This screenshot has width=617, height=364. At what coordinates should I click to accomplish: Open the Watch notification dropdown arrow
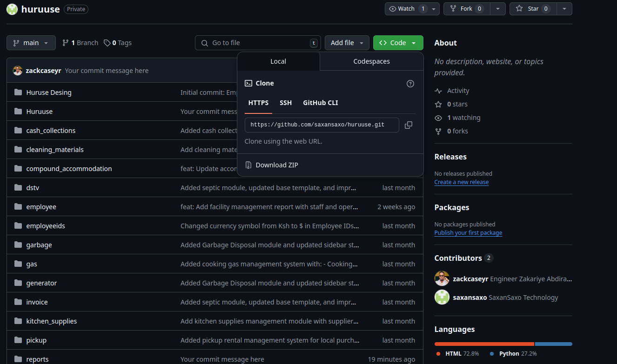point(434,9)
